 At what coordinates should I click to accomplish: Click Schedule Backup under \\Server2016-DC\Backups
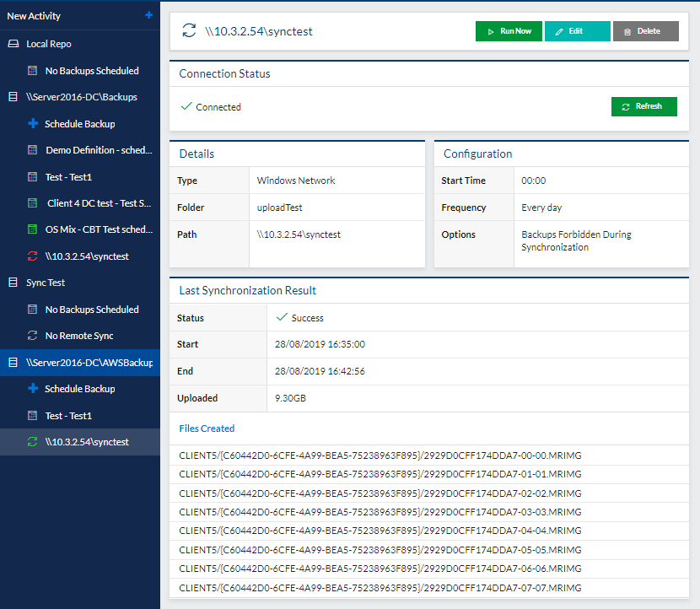[x=80, y=124]
